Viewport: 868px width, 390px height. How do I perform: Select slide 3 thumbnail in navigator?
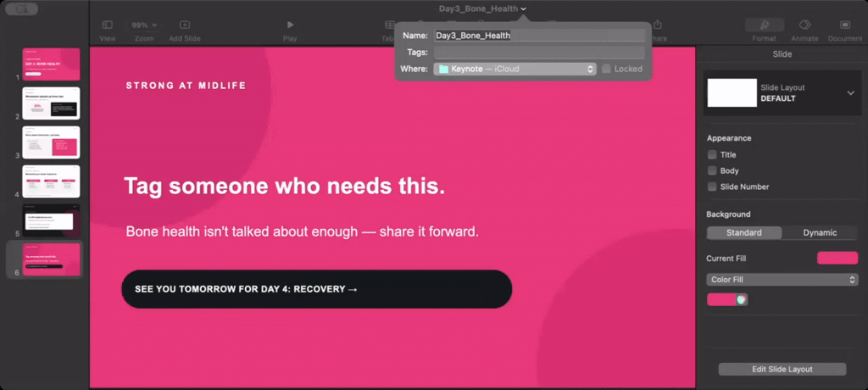click(51, 142)
